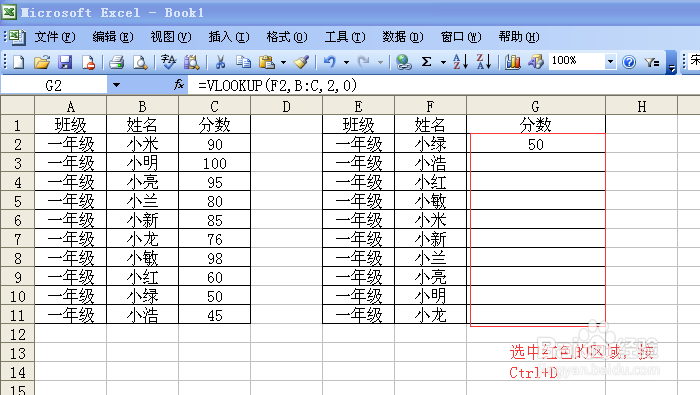Click cell B11 containing 小浩

point(142,315)
